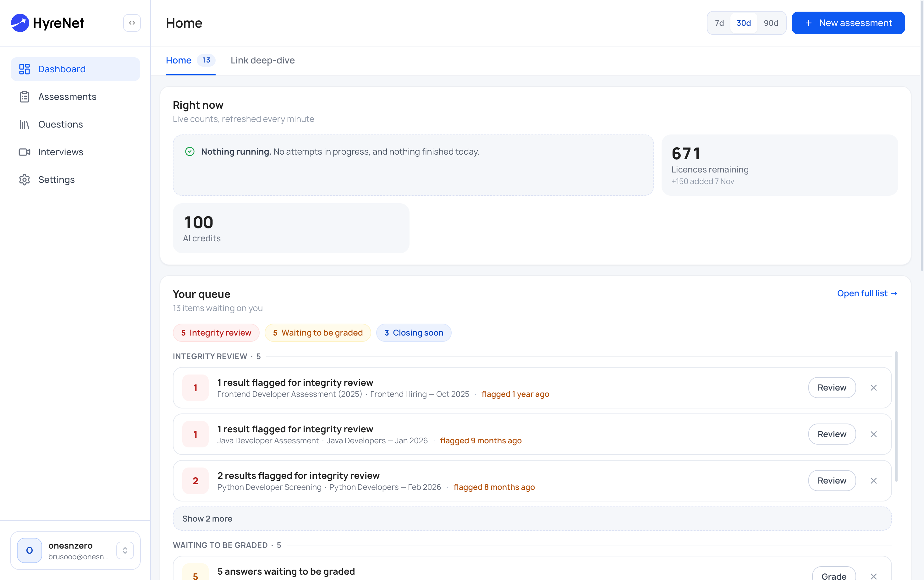Click the count badge 2 on Python Developer Screening row
Viewport: 924px width, 580px height.
(195, 481)
